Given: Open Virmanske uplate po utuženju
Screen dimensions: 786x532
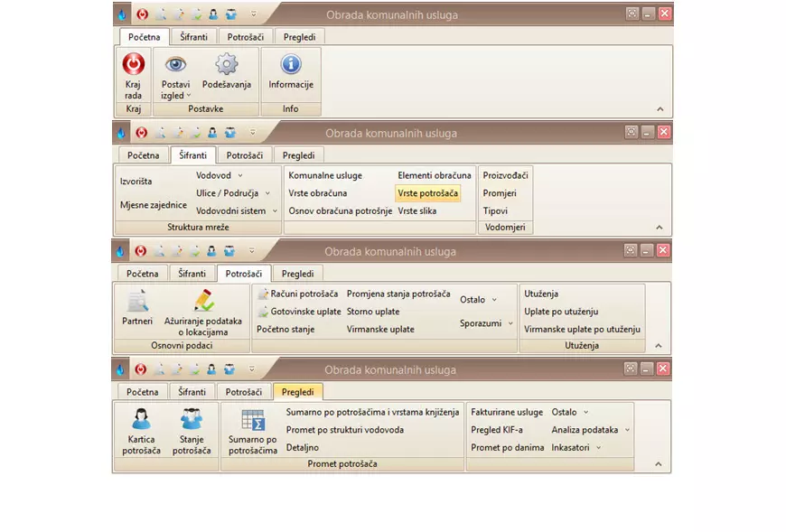Looking at the screenshot, I should tap(582, 330).
